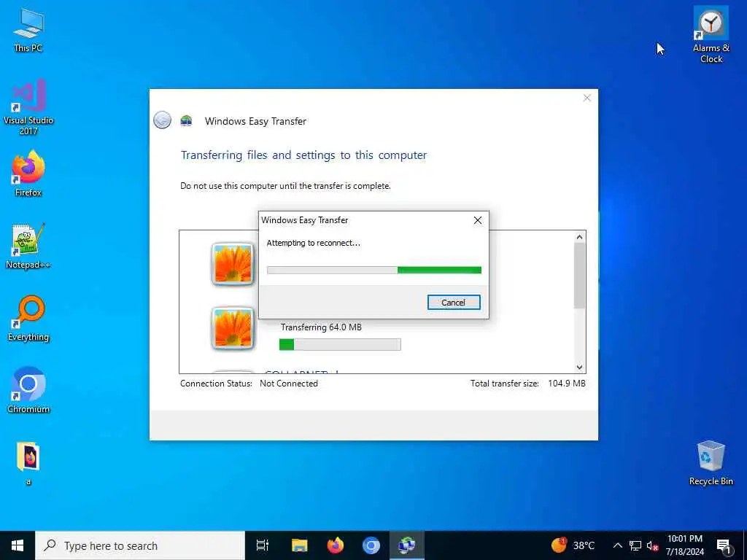Click the taskbar search box
The height and width of the screenshot is (560, 747).
(140, 545)
